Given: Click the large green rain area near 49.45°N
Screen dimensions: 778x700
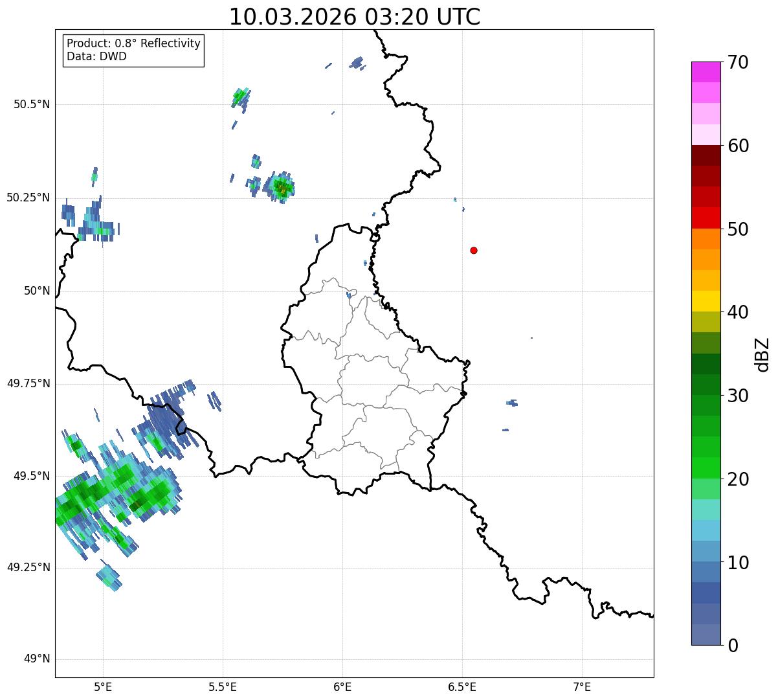Looking at the screenshot, I should click(x=117, y=492).
